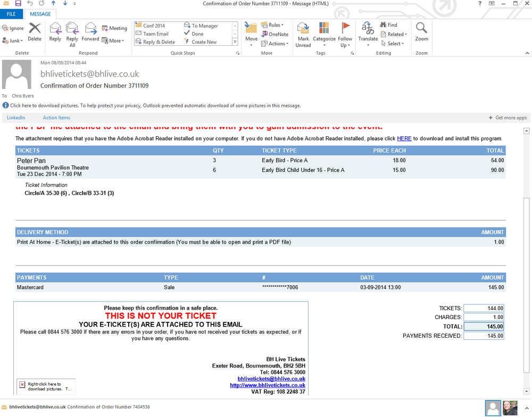Open Find in message

coord(388,25)
